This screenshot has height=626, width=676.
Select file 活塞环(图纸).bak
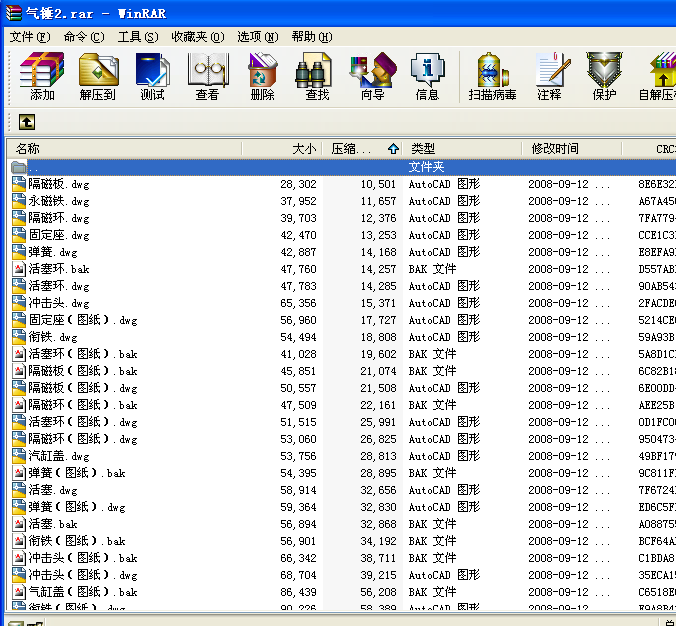point(83,354)
